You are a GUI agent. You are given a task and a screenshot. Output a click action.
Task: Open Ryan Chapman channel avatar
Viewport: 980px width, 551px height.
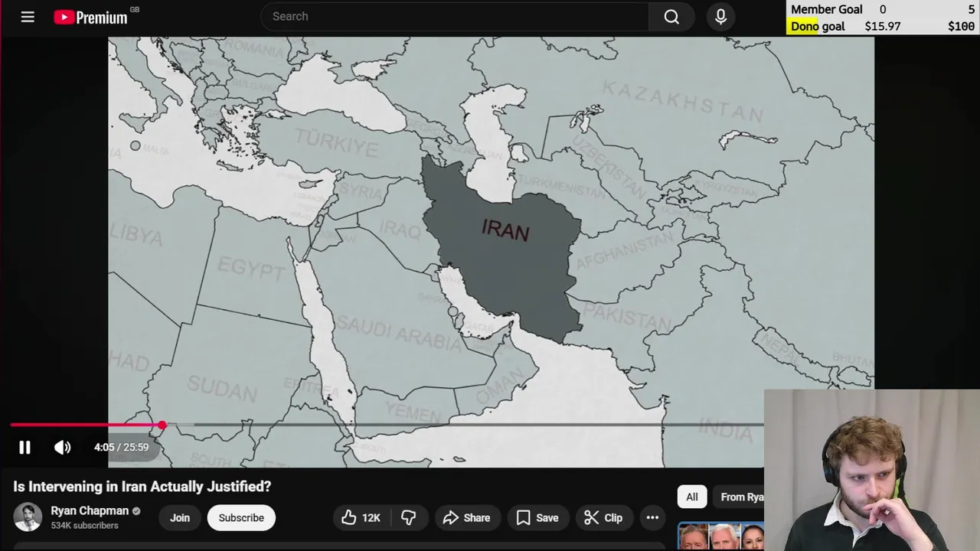[x=28, y=517]
